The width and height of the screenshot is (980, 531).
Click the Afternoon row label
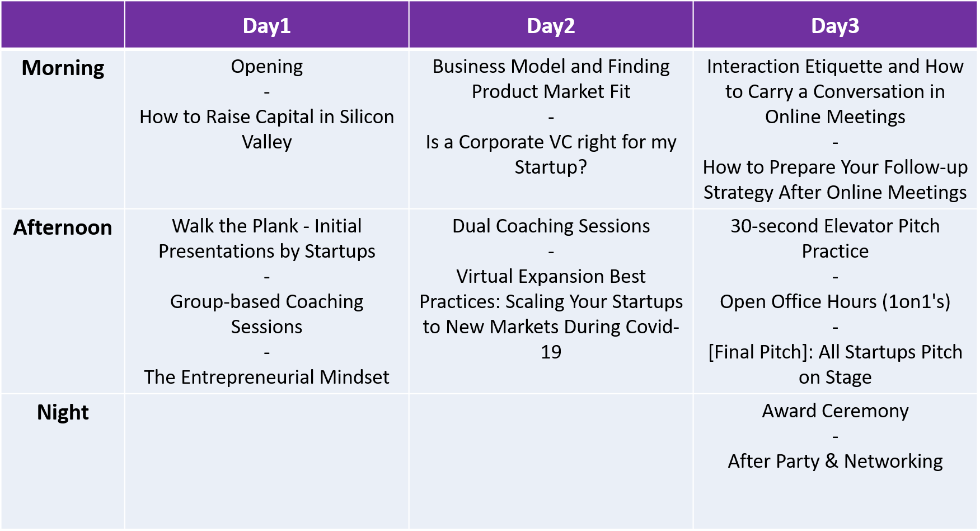click(63, 227)
